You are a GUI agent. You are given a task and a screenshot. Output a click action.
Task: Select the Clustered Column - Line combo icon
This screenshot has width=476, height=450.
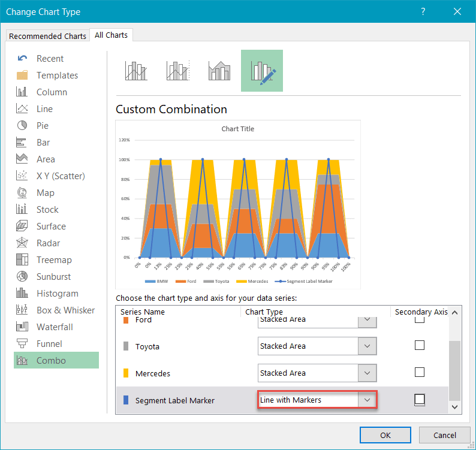[136, 71]
